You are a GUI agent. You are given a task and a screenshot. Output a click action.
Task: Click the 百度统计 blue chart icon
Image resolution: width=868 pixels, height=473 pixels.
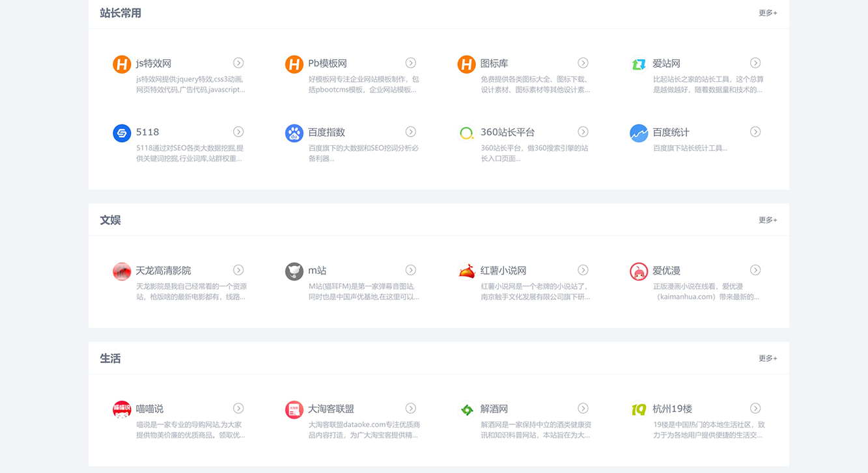point(639,132)
